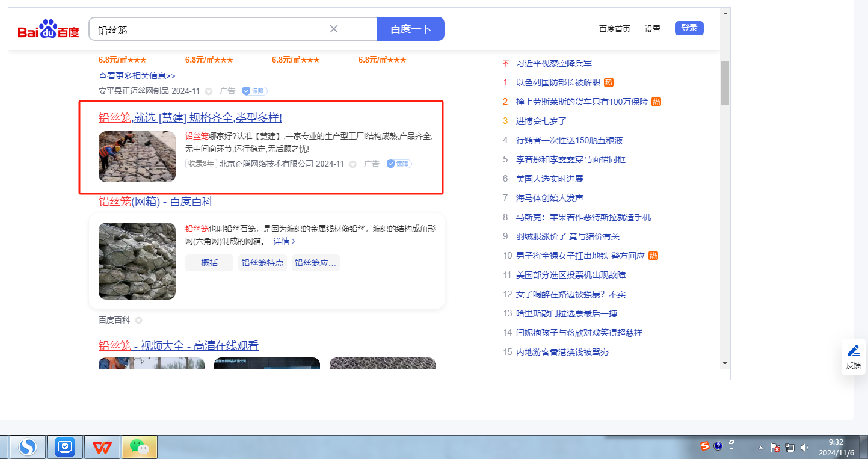Click the 登录 login button
Viewport: 868px width, 459px height.
point(689,28)
